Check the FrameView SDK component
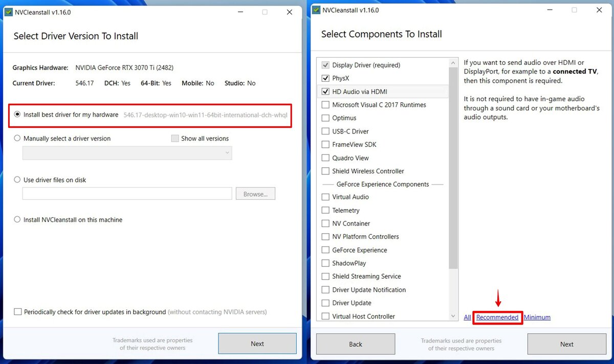Screen dimensions: 614x364 [x=325, y=145]
